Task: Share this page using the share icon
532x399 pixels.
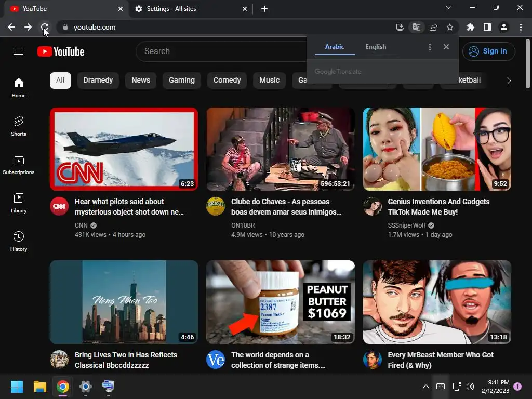Action: click(433, 27)
